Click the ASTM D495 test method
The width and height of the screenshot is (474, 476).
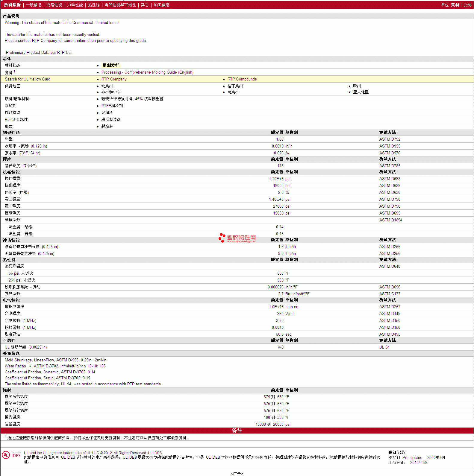coord(390,334)
